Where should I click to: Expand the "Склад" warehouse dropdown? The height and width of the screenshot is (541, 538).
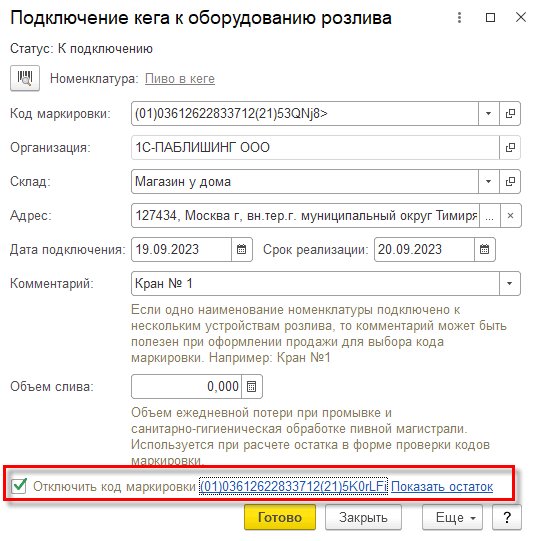coord(488,181)
